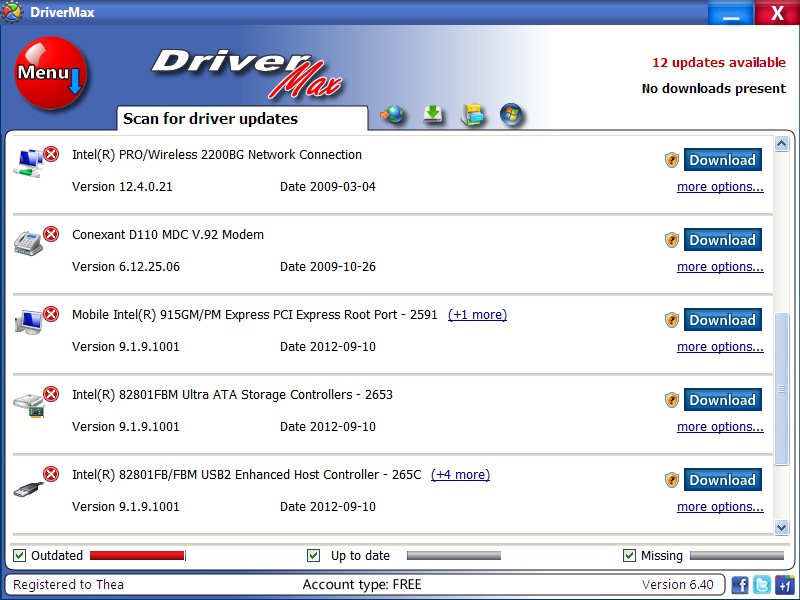Click the Google +1 icon
Screen dimensions: 800x600
click(x=784, y=584)
